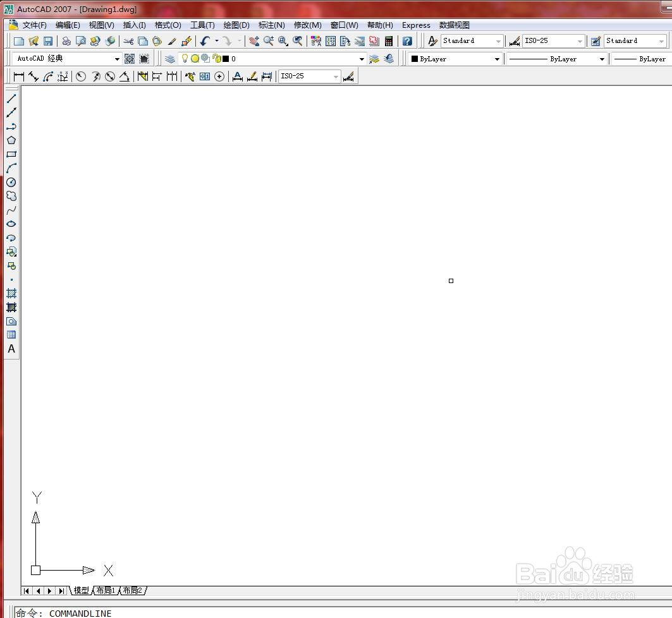The width and height of the screenshot is (672, 618).
Task: Select the Linear dimension tool
Action: click(19, 76)
